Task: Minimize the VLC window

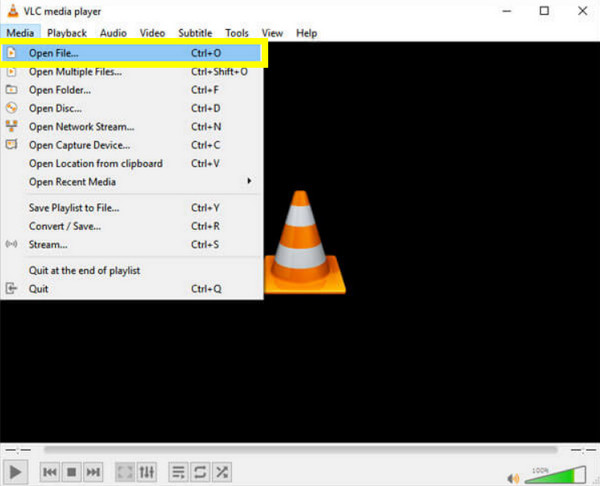Action: (x=507, y=11)
